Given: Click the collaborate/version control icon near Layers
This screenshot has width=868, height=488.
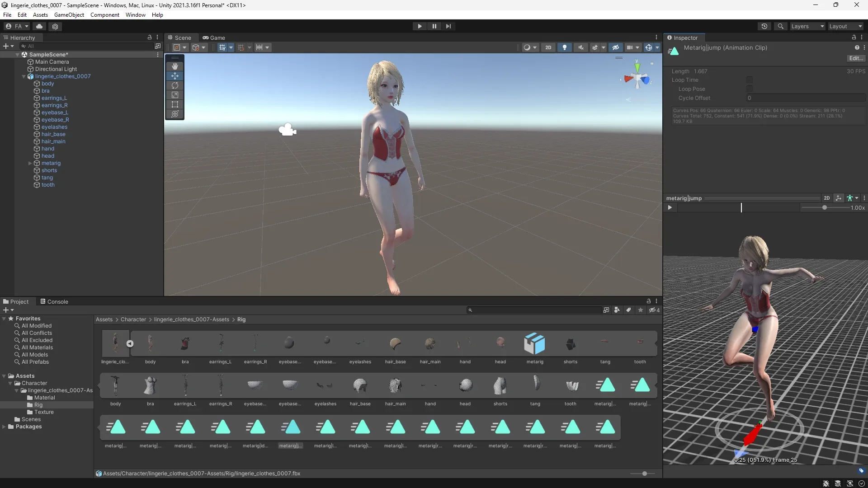Looking at the screenshot, I should point(764,26).
